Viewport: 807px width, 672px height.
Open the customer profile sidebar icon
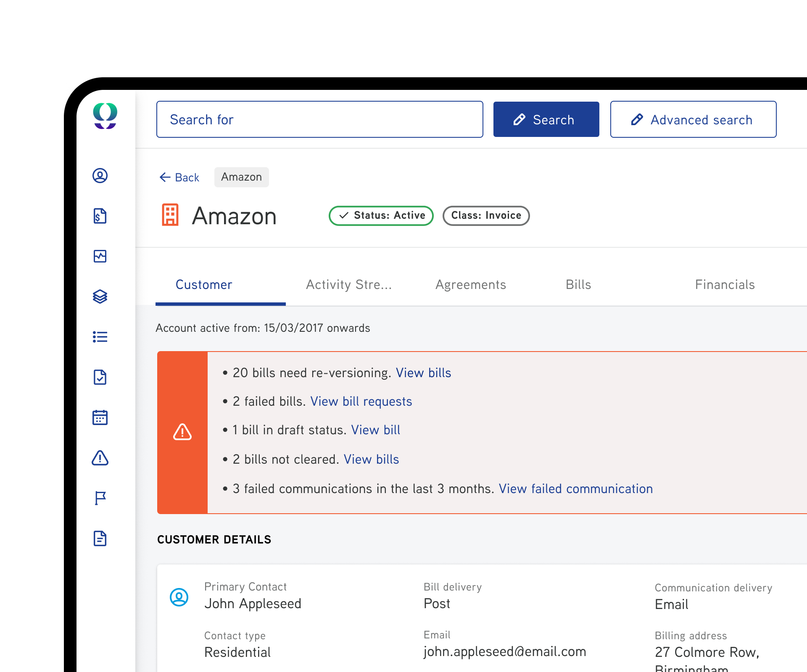coord(100,176)
